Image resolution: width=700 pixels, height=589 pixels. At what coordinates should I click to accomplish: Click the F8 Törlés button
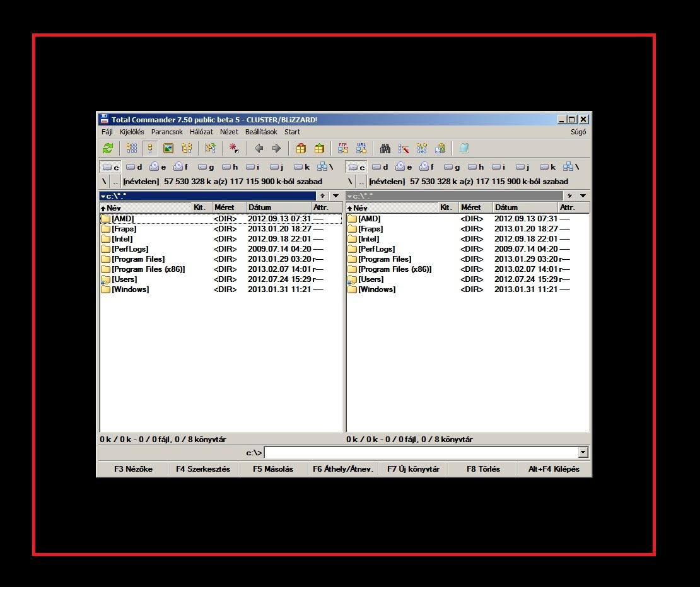[484, 469]
